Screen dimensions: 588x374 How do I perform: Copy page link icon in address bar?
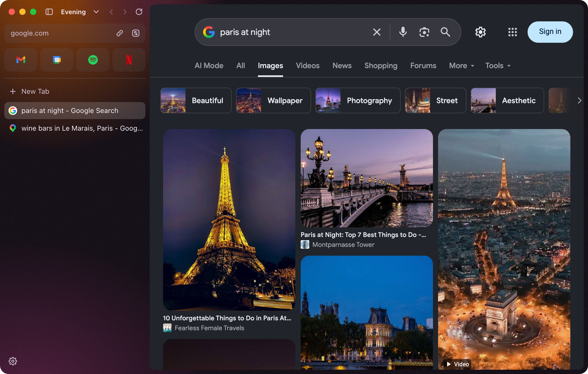click(120, 33)
